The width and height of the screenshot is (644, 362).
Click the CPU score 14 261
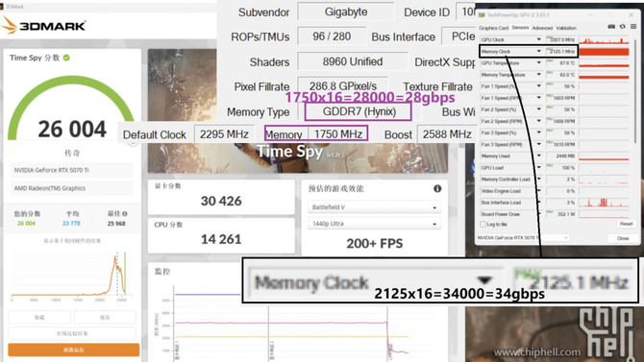(x=221, y=239)
